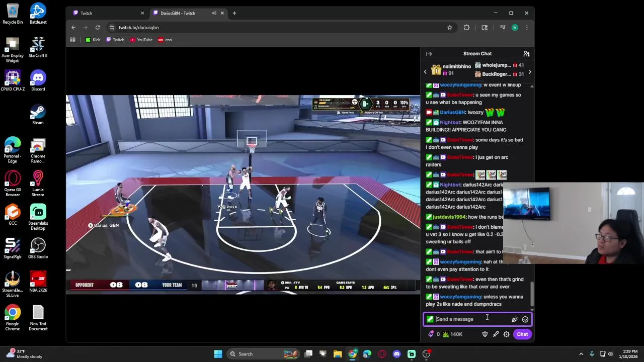644x362 pixels.
Task: Open NBA 2K26 desktop shortcut
Action: click(38, 282)
